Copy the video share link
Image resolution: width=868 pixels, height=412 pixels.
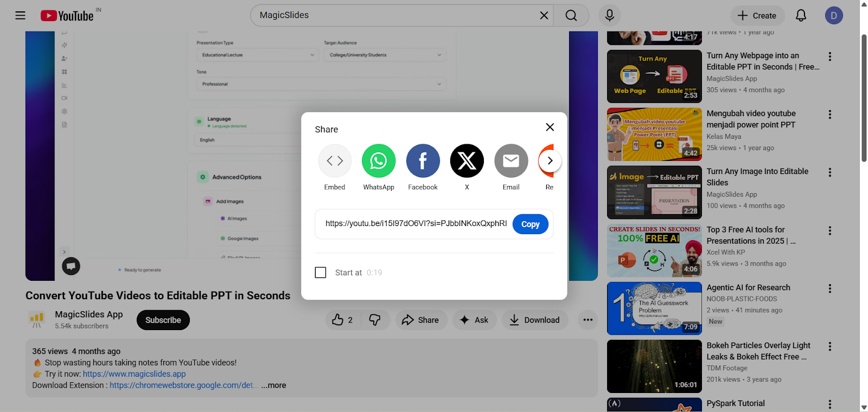click(531, 224)
